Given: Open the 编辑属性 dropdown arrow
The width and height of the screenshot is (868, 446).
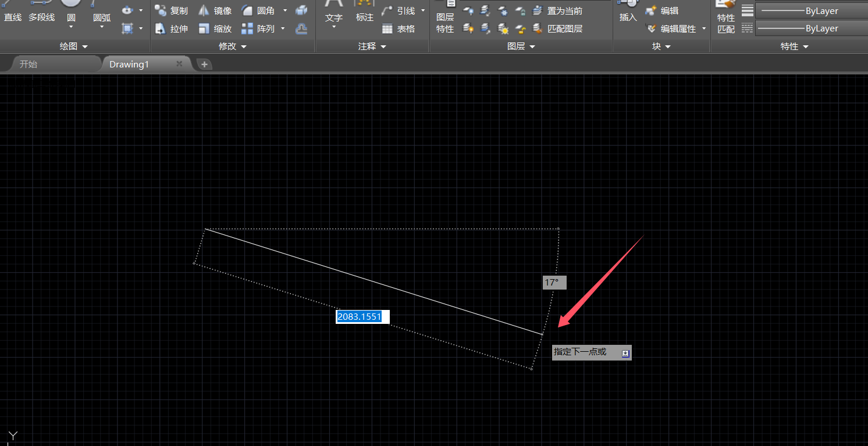Looking at the screenshot, I should coord(704,28).
